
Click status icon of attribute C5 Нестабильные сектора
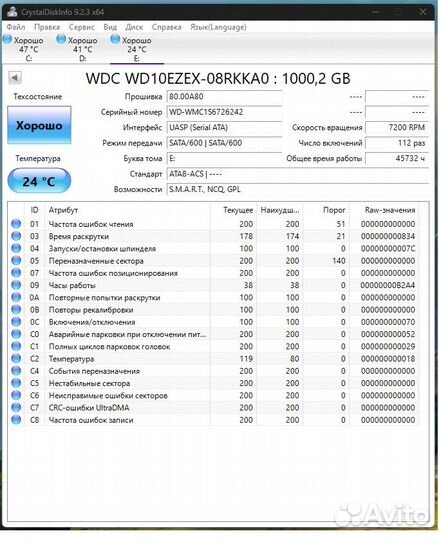16,383
